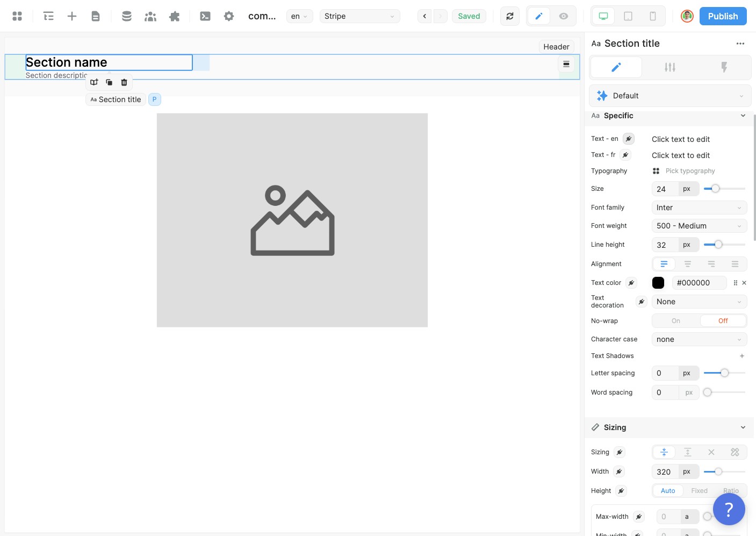Open the database icon in top toolbar
The width and height of the screenshot is (756, 536).
coord(127,16)
